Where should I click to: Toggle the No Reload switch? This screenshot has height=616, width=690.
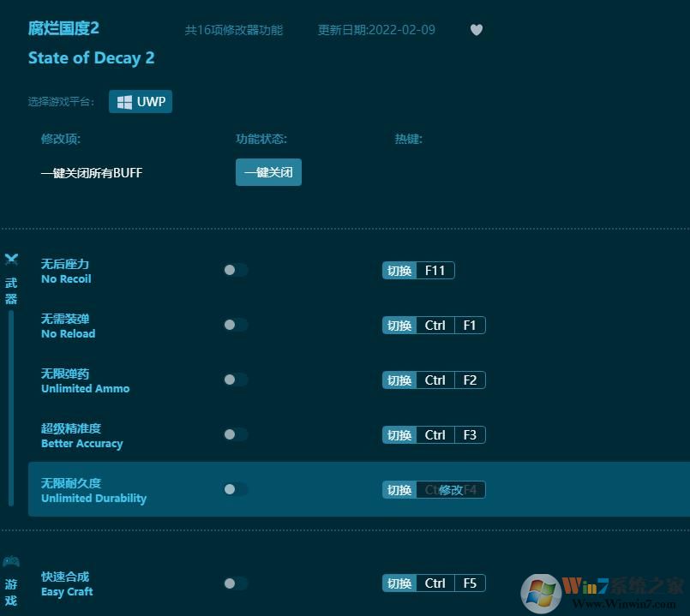coord(235,325)
